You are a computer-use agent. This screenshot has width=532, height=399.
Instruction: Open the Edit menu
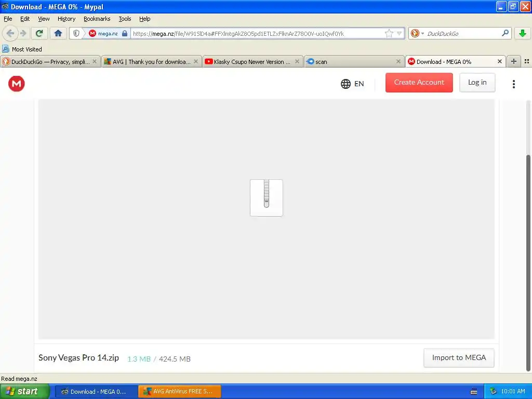pyautogui.click(x=25, y=19)
